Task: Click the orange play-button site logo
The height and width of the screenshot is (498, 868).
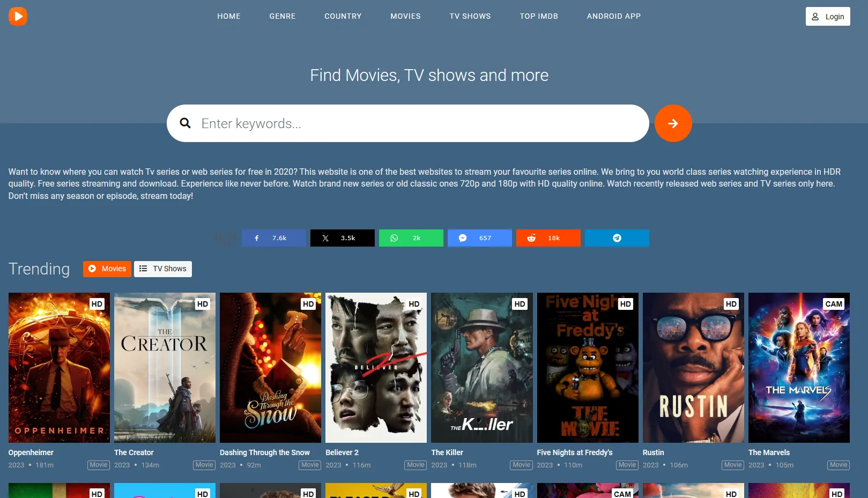Action: click(18, 16)
